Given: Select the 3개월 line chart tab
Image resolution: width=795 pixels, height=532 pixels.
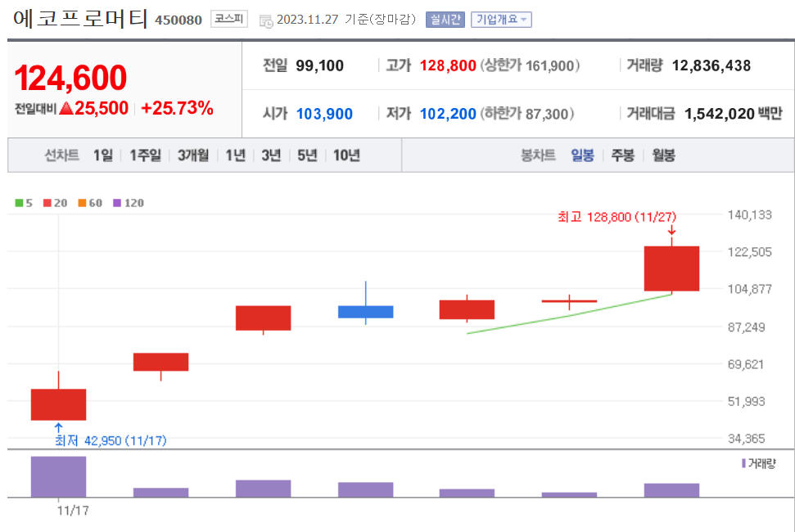Looking at the screenshot, I should (192, 155).
